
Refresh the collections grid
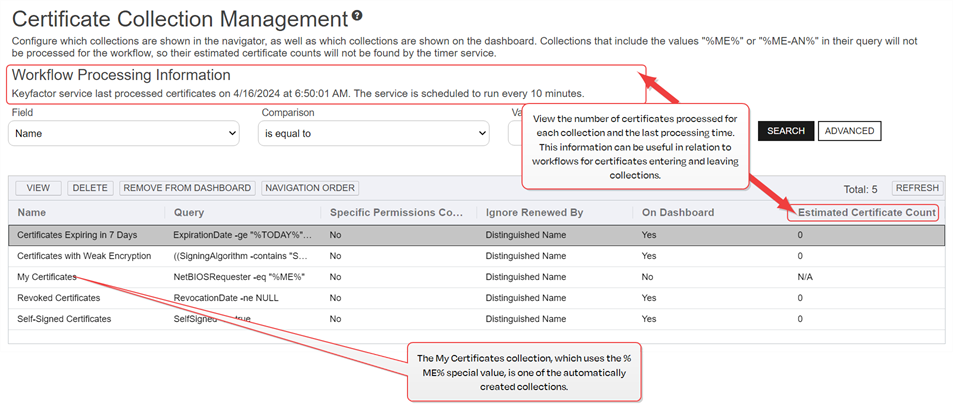(916, 188)
